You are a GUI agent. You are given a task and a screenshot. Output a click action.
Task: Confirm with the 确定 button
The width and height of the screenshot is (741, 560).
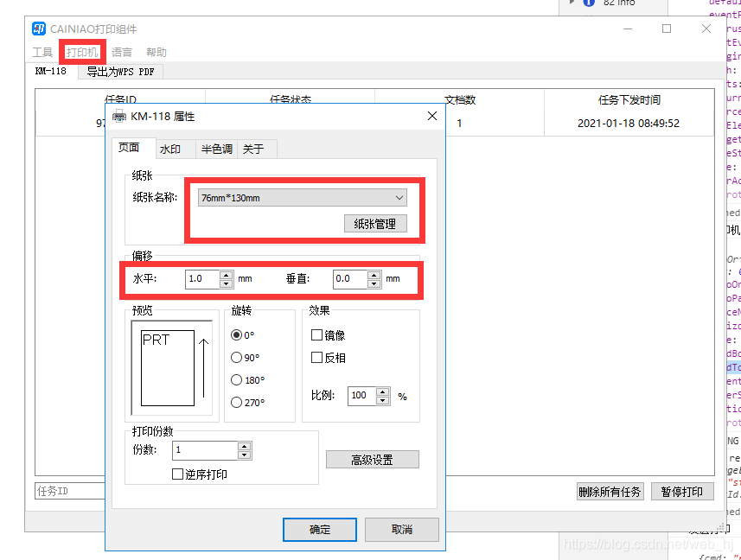[320, 530]
